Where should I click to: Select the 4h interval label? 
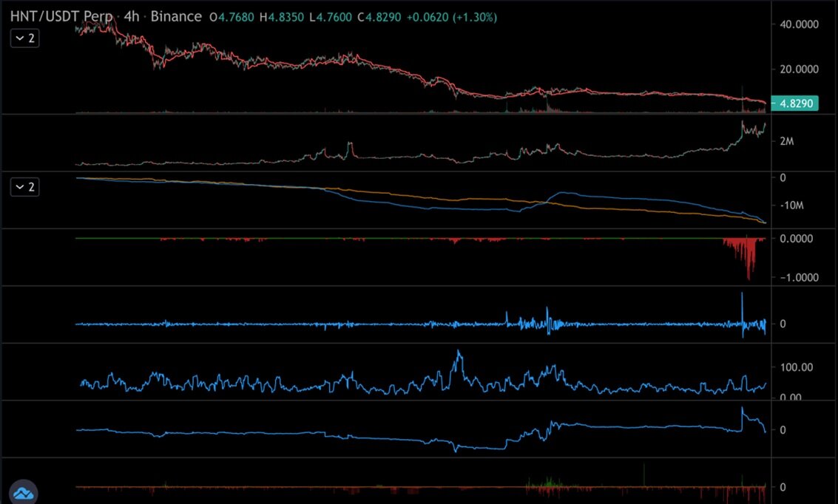(x=130, y=16)
